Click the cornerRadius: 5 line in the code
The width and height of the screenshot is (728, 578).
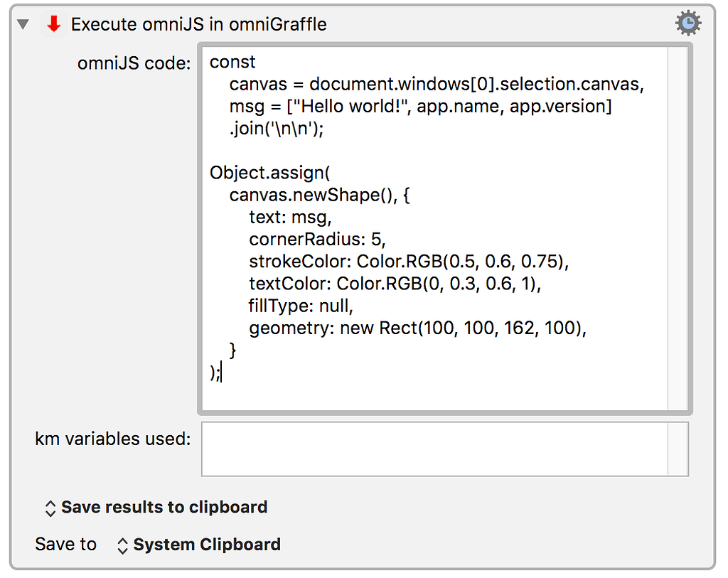coord(316,240)
